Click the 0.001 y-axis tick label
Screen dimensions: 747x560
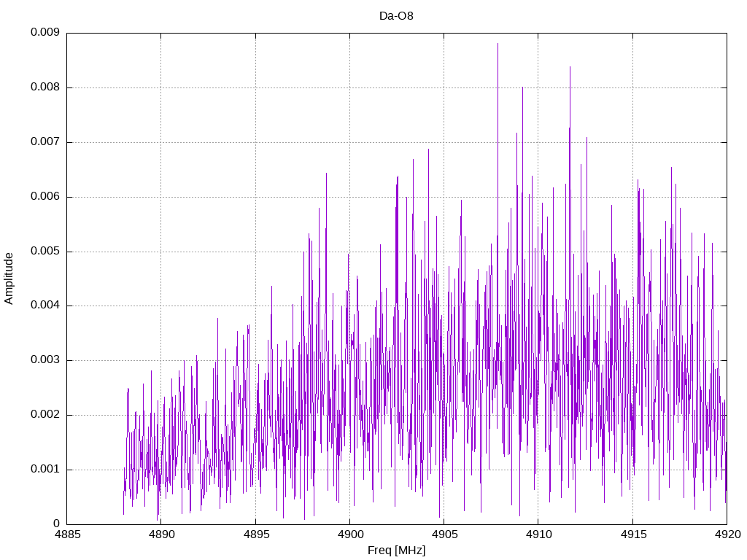tap(45, 469)
